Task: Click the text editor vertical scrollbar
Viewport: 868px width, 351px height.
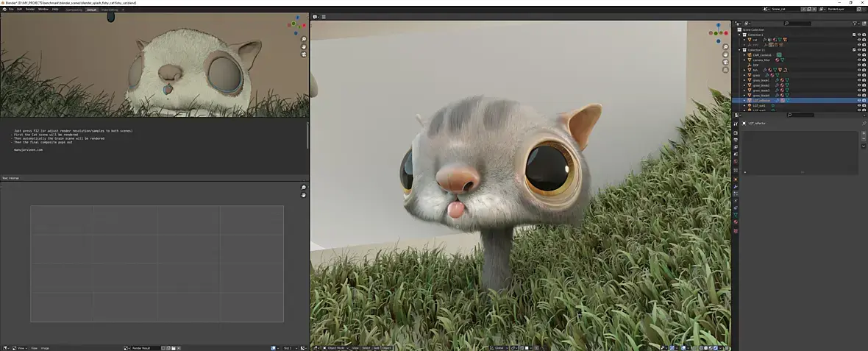Action: click(x=307, y=135)
